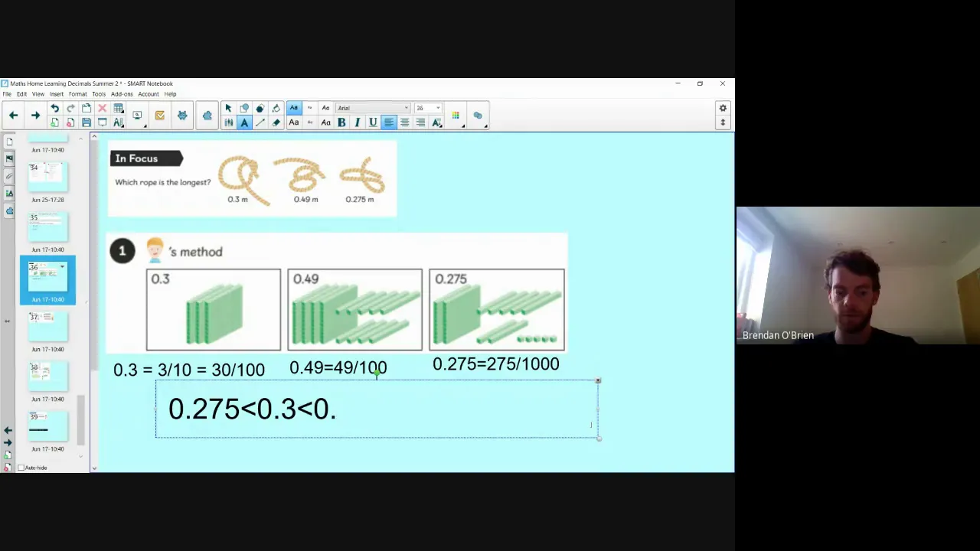Align text center
980x551 pixels.
(x=405, y=122)
